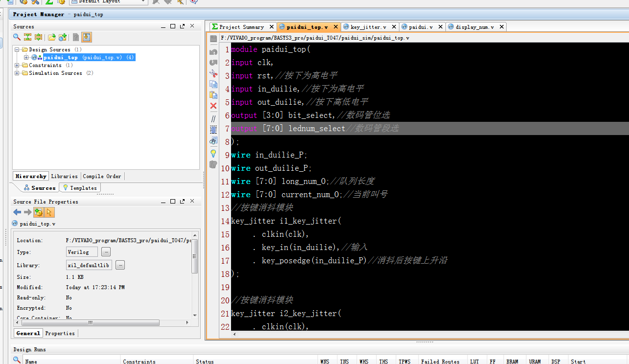Click the red X delete icon in editor
The image size is (629, 364).
pyautogui.click(x=213, y=106)
